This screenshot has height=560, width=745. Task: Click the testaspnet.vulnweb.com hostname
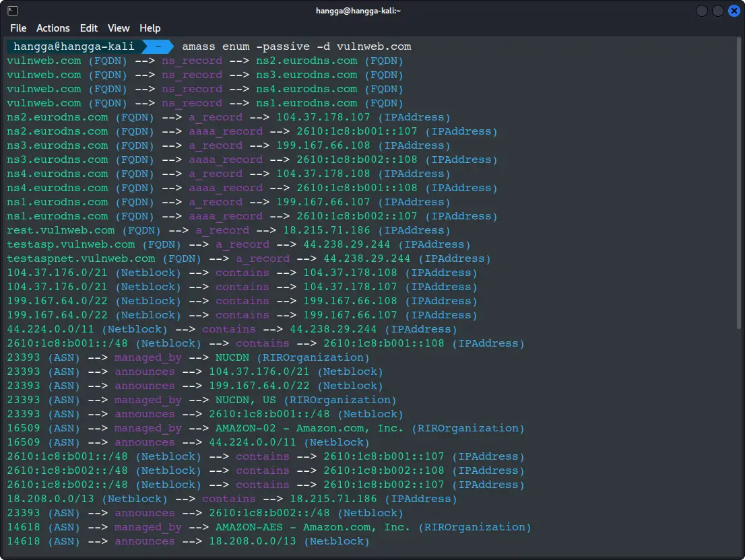point(81,258)
